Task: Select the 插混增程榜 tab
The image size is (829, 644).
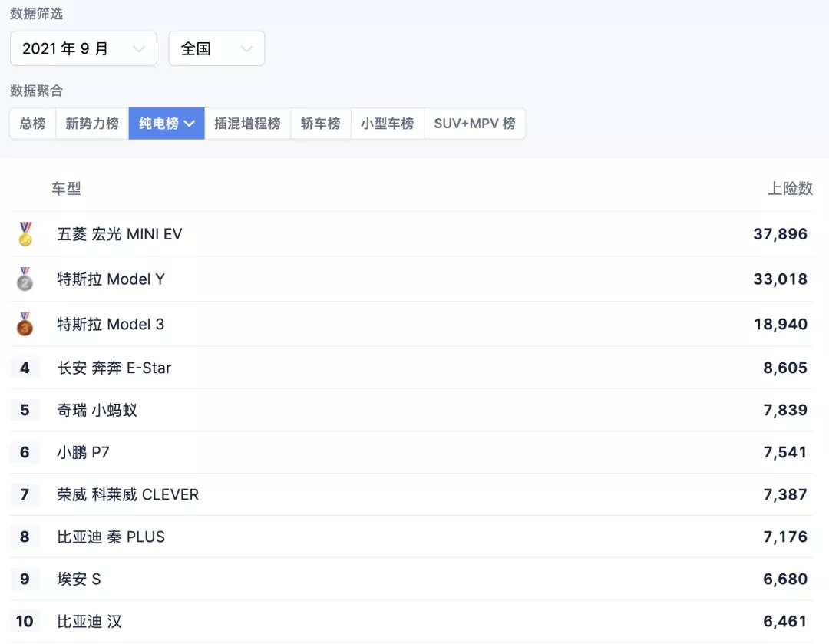Action: point(247,124)
